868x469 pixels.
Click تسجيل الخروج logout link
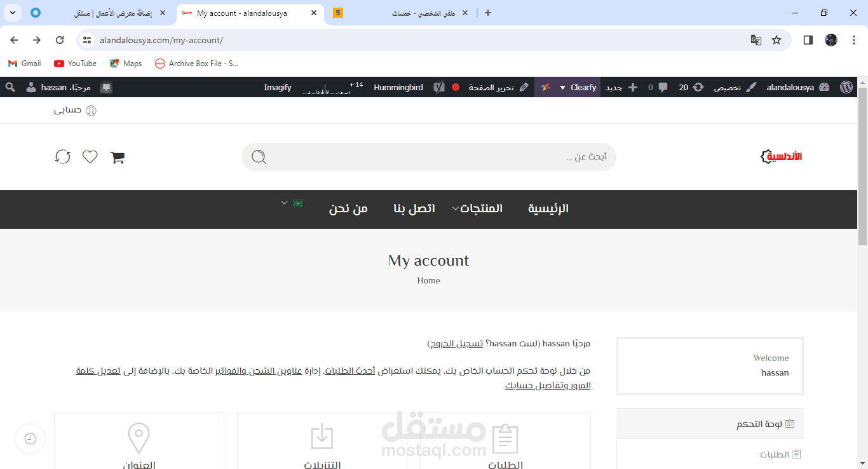pyautogui.click(x=456, y=344)
